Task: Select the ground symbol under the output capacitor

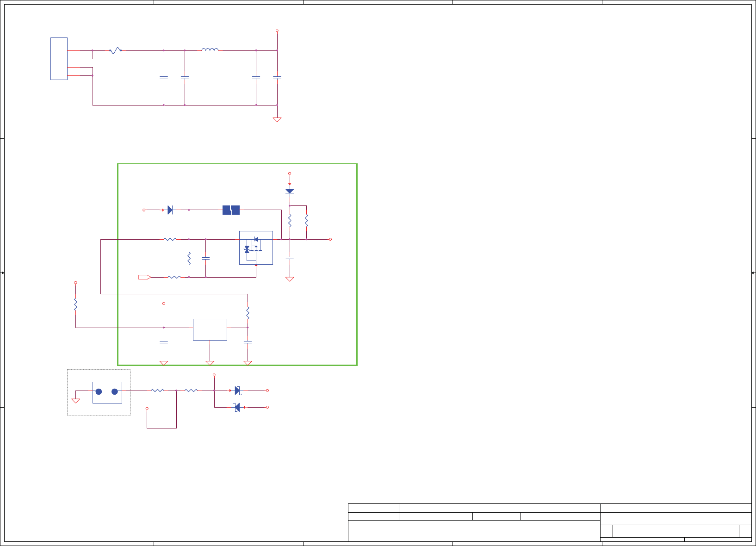Action: tap(290, 279)
